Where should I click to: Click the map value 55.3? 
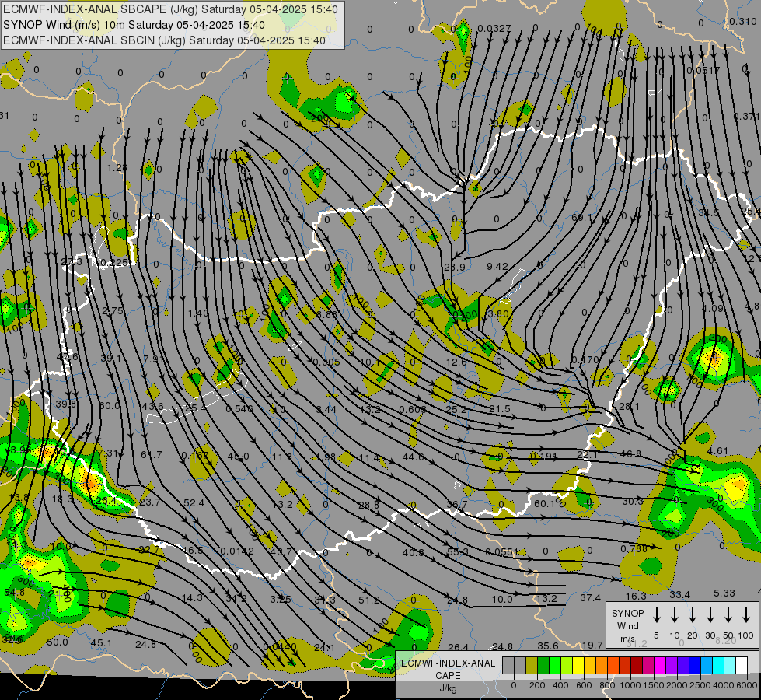(x=458, y=552)
